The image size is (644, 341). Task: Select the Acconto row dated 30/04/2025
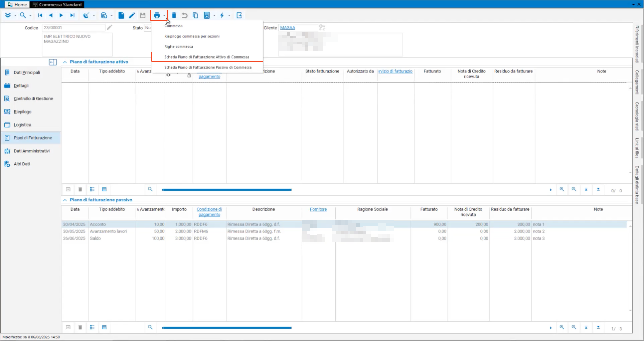click(344, 224)
